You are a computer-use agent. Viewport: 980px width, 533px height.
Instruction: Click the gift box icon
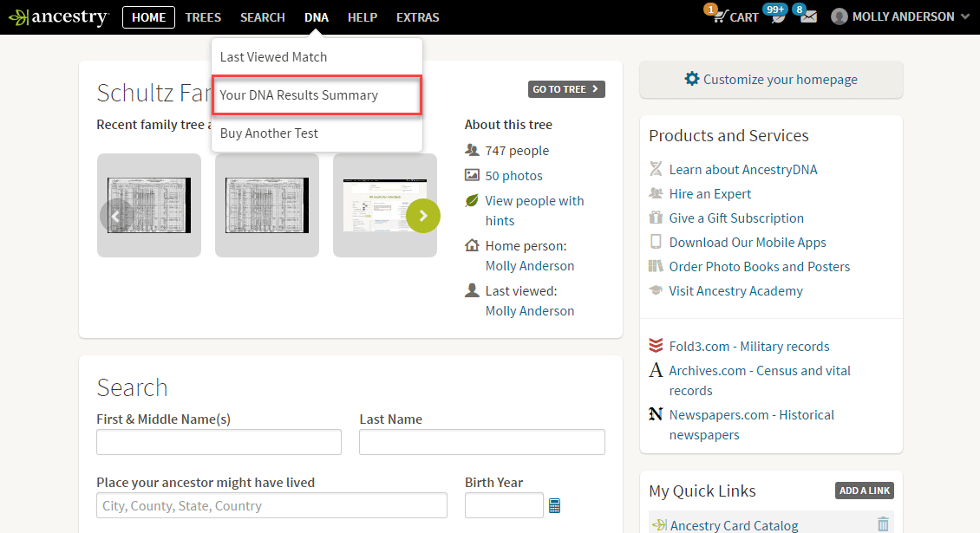click(x=656, y=218)
